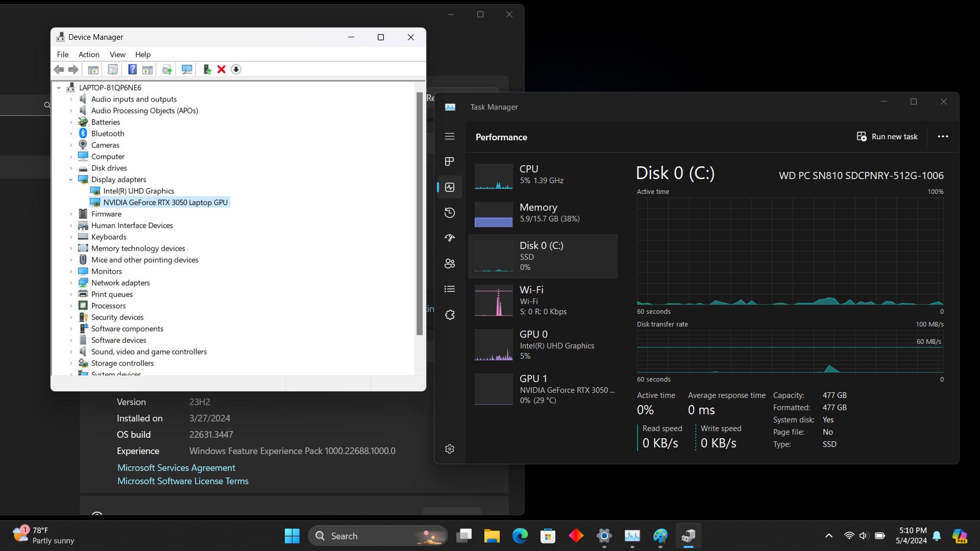Screen dimensions: 980x551
Task: Click the battery icon in system tray
Action: point(879,536)
